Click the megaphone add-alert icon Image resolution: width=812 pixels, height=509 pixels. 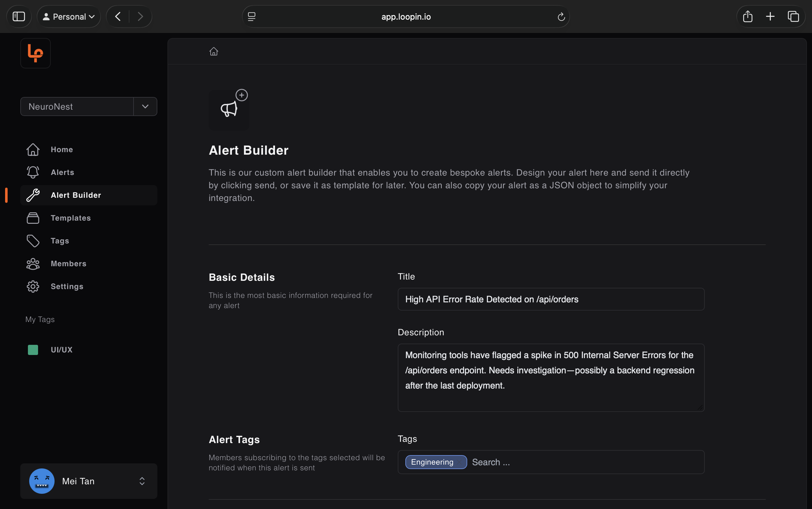pos(229,109)
